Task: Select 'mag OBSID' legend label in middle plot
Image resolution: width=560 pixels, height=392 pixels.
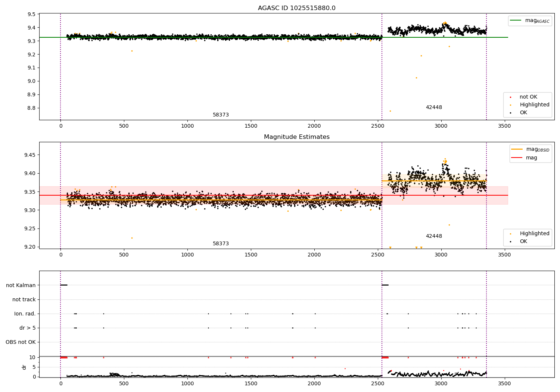Action: pos(538,149)
